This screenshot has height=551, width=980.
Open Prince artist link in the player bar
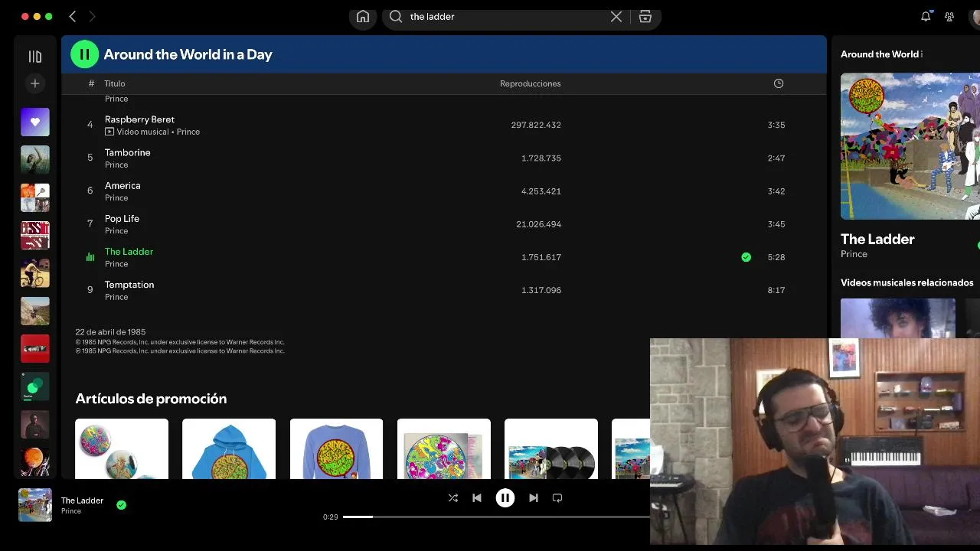71,511
